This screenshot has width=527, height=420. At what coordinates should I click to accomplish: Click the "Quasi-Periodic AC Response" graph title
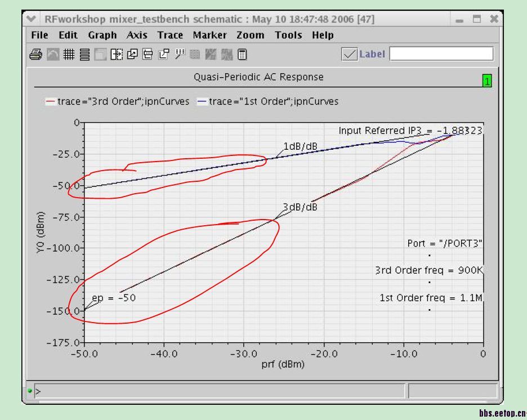pyautogui.click(x=258, y=77)
